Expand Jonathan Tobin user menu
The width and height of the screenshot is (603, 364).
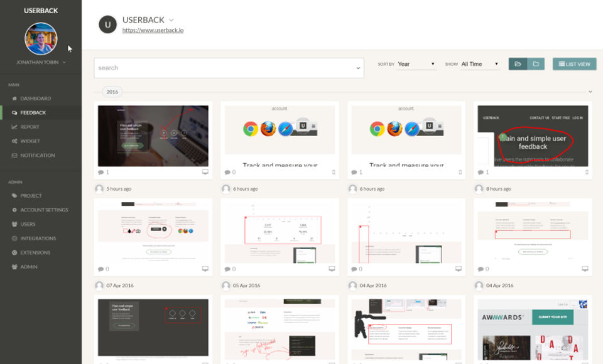pos(41,62)
